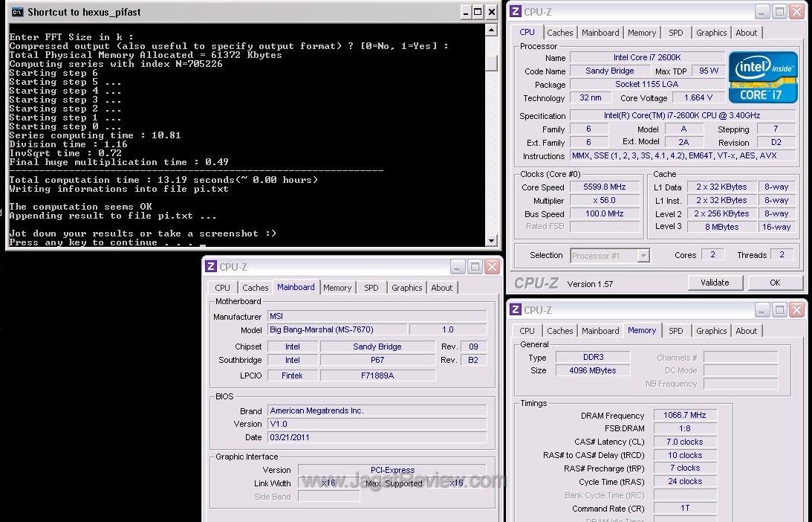This screenshot has width=812, height=522.
Task: Maximize the hexus_pifast console window
Action: (x=478, y=12)
